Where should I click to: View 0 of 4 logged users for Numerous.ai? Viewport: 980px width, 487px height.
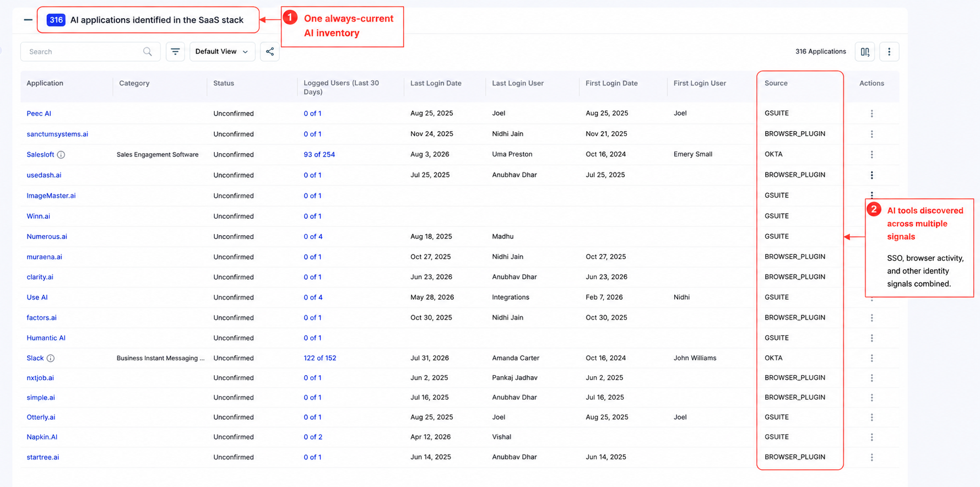tap(313, 237)
